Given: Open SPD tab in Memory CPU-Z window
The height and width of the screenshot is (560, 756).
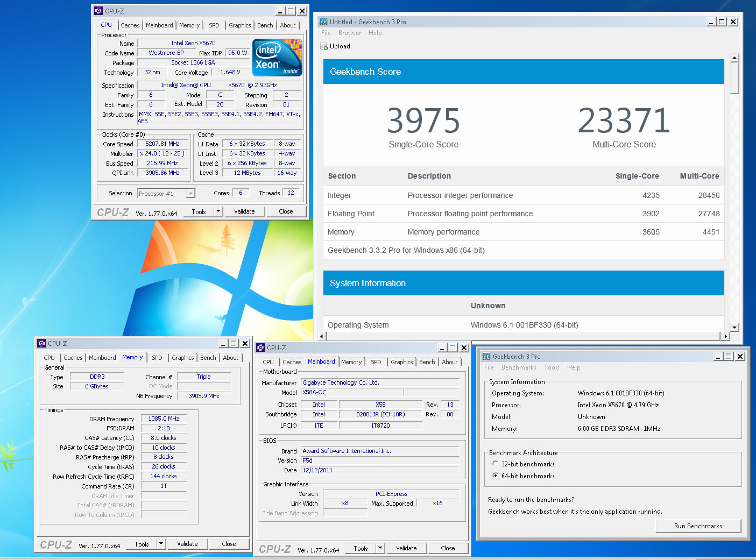Looking at the screenshot, I should (157, 358).
